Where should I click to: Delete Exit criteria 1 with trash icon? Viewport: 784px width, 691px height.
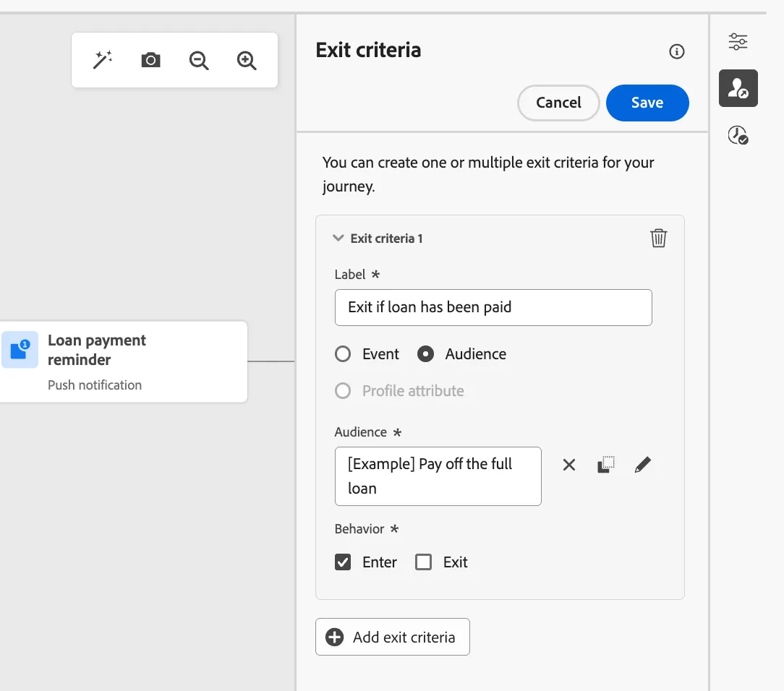pos(658,238)
